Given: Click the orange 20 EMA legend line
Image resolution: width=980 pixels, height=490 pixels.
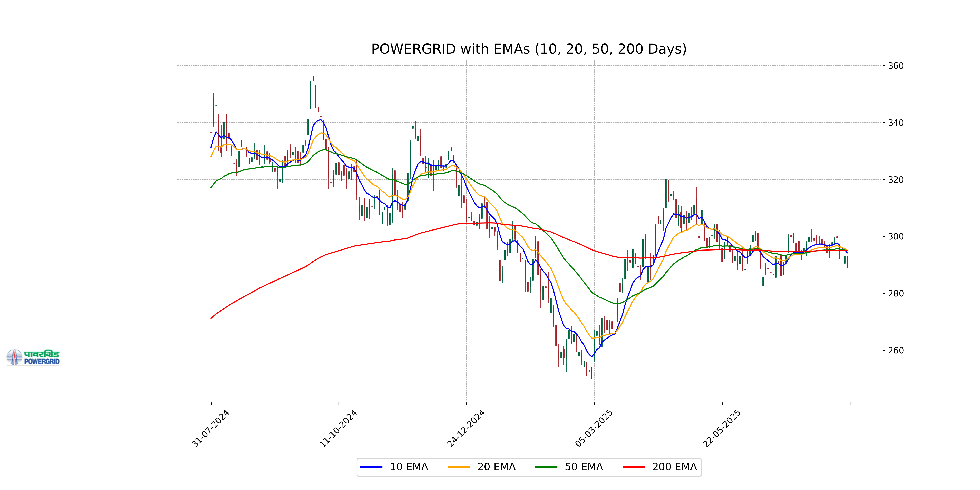Looking at the screenshot, I should click(x=459, y=467).
